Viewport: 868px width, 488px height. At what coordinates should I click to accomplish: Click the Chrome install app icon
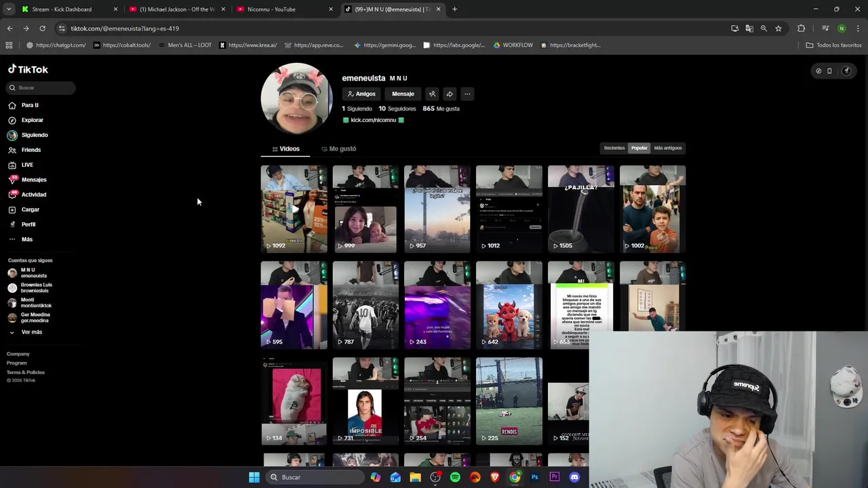pos(734,28)
